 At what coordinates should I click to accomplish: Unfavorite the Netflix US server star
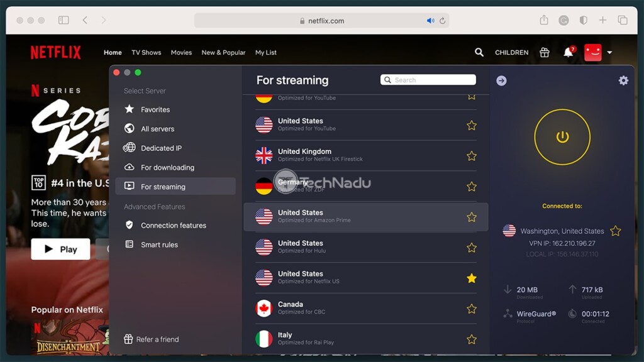pos(472,278)
